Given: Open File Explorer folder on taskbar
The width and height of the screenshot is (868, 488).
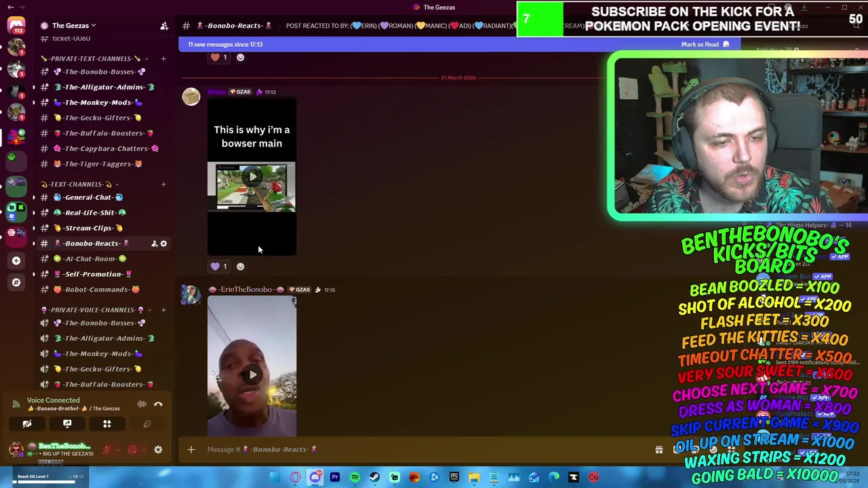Looking at the screenshot, I should tap(474, 477).
